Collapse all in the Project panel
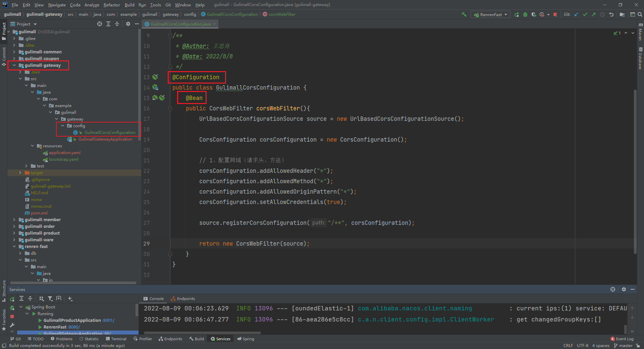 117,24
